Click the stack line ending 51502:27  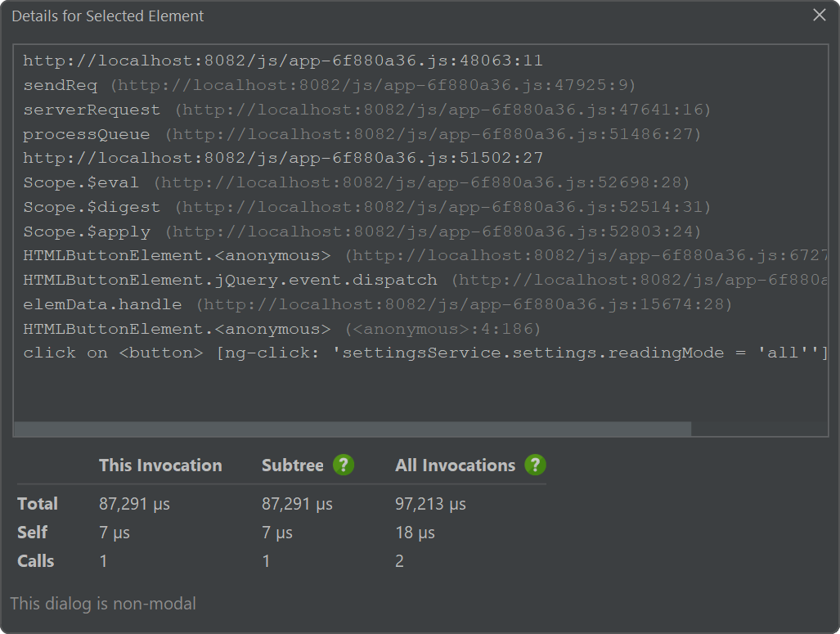click(282, 158)
